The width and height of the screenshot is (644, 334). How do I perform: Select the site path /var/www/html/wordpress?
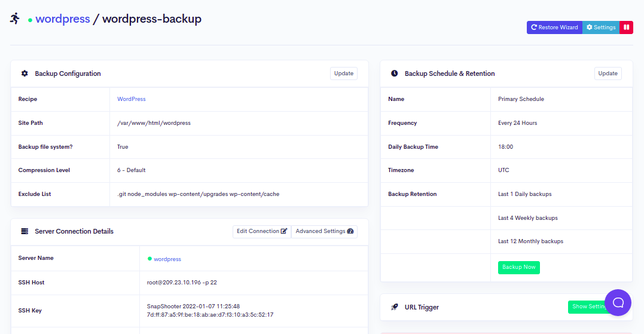[x=154, y=123]
